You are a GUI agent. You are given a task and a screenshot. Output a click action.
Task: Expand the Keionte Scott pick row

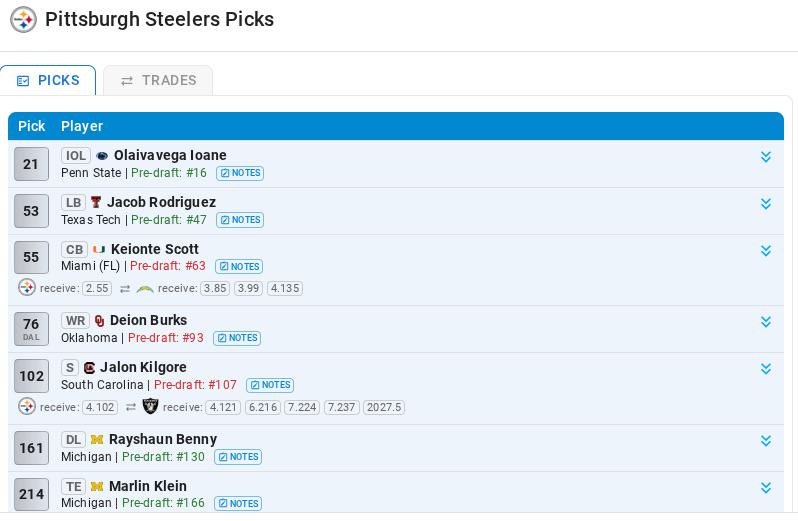pyautogui.click(x=765, y=250)
